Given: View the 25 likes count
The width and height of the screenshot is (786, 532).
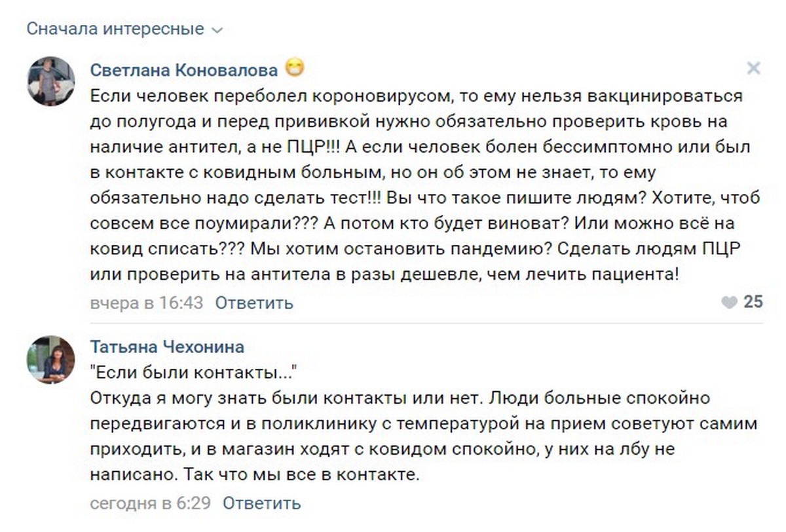Looking at the screenshot, I should click(753, 302).
